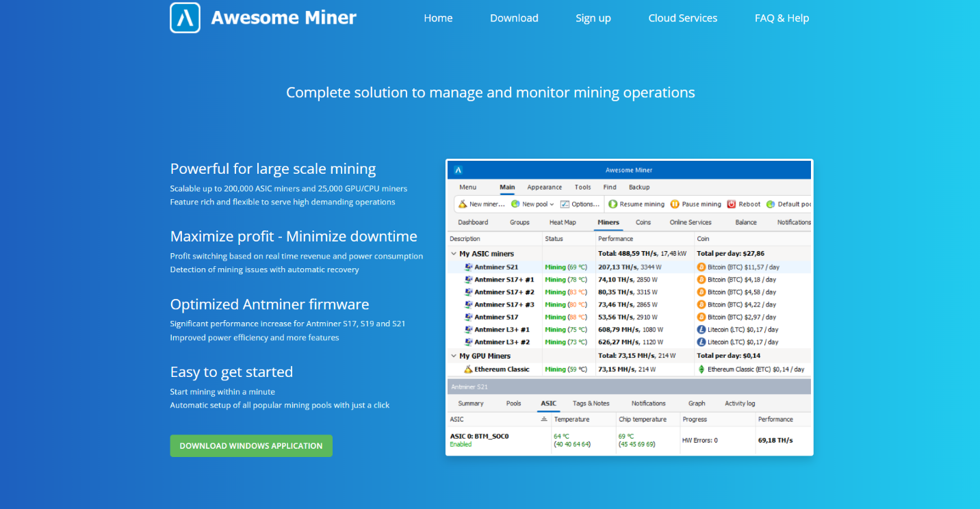Click the DOWNLOAD WINDOWS APPLICATION button
This screenshot has width=980, height=509.
[251, 445]
